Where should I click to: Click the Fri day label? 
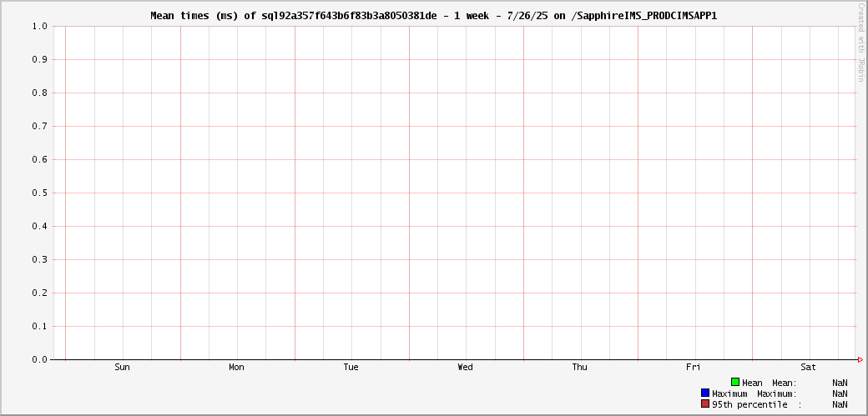[x=693, y=368]
